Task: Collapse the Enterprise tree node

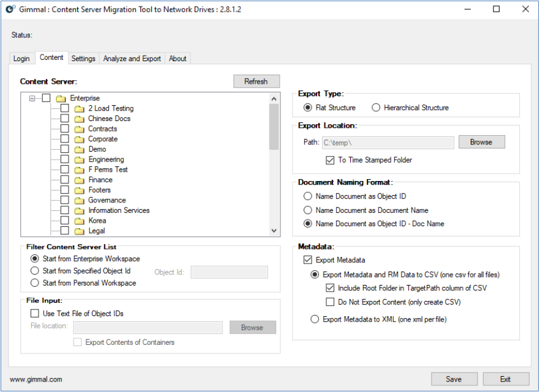Action: 32,98
